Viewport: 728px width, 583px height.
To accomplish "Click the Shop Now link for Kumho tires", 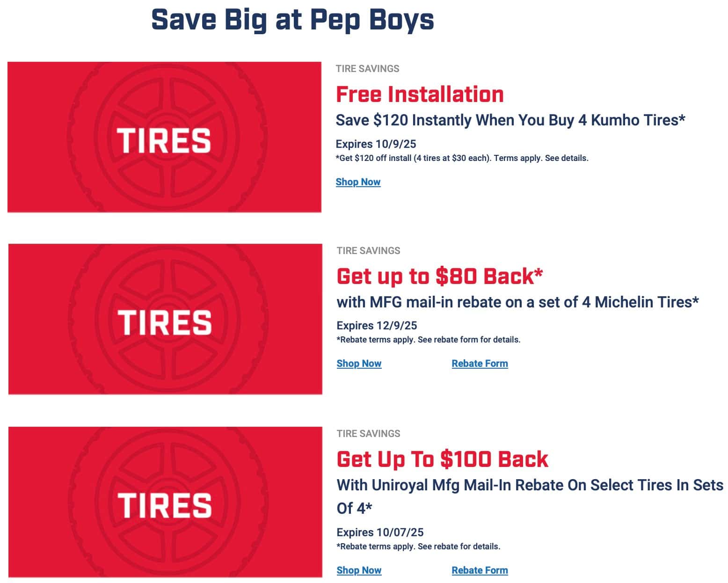I will [x=358, y=182].
